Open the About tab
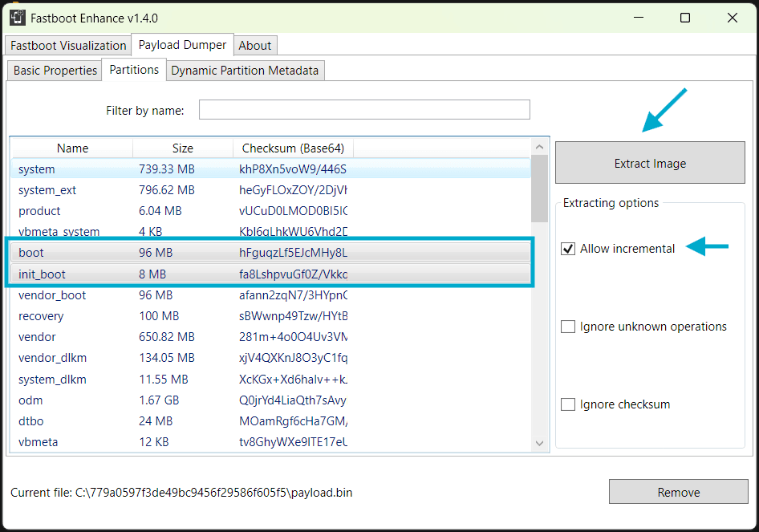 click(x=255, y=46)
